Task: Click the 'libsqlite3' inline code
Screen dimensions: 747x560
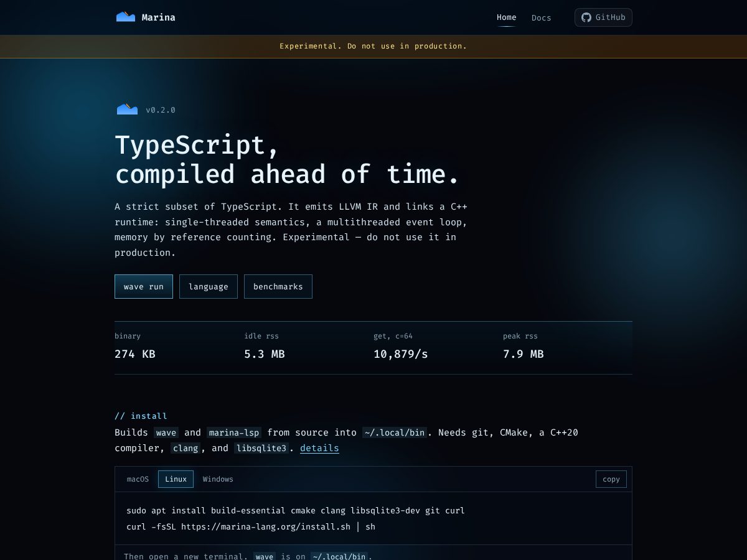Action: click(x=261, y=448)
